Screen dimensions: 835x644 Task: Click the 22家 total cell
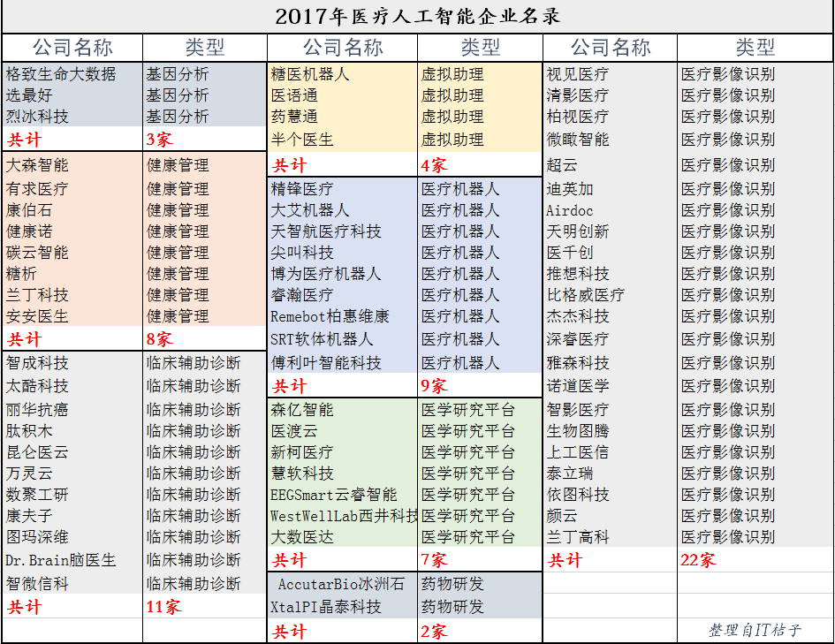698,560
